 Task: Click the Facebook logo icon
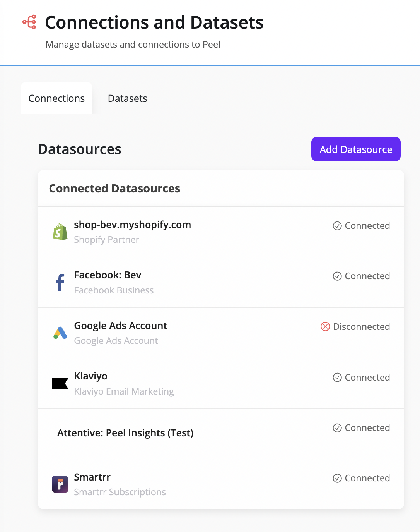click(x=60, y=282)
